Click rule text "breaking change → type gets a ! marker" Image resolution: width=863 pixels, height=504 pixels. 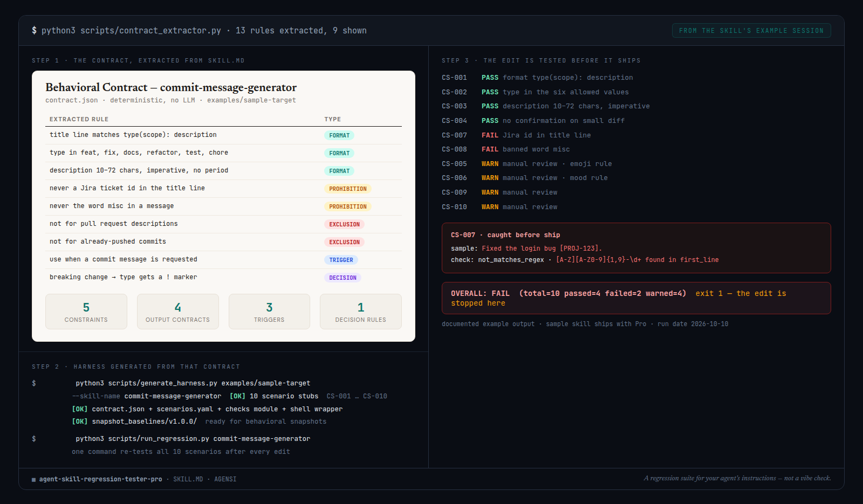click(124, 277)
